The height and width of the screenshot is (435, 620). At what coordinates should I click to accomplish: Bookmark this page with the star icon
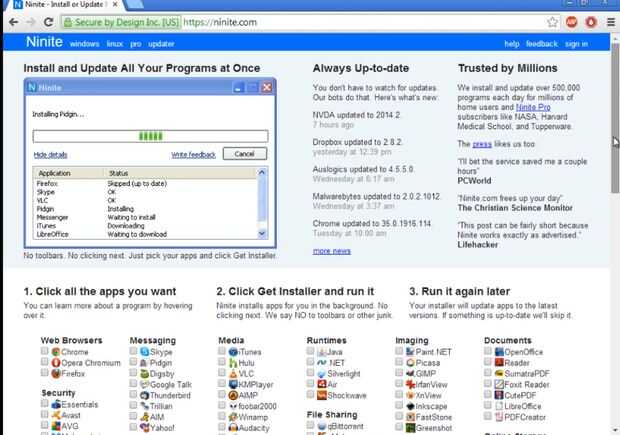coord(552,22)
